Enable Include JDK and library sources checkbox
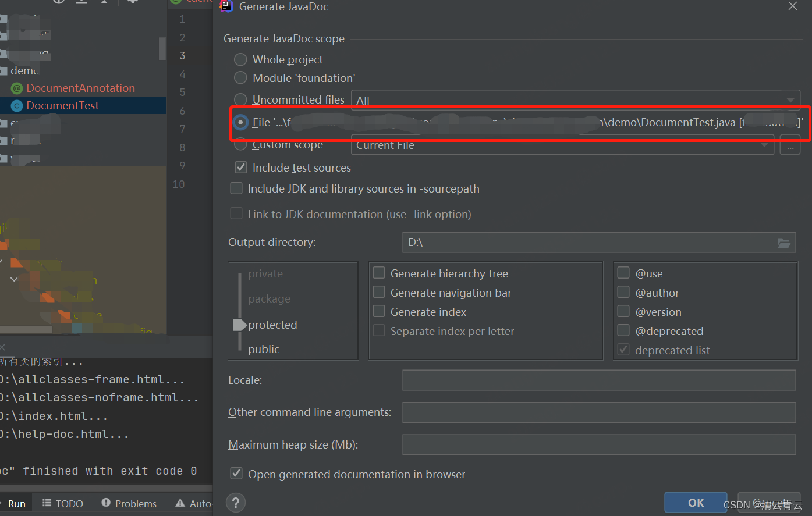 click(x=236, y=188)
